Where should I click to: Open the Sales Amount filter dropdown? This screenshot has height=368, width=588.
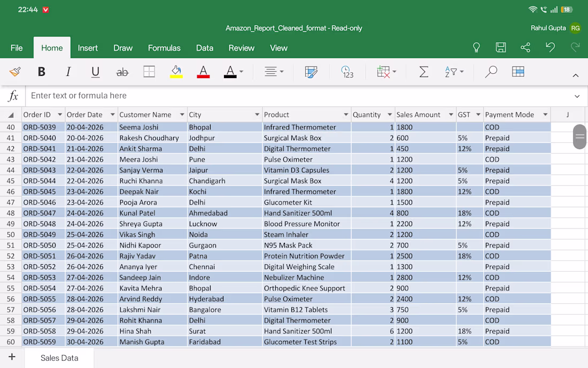tap(451, 114)
